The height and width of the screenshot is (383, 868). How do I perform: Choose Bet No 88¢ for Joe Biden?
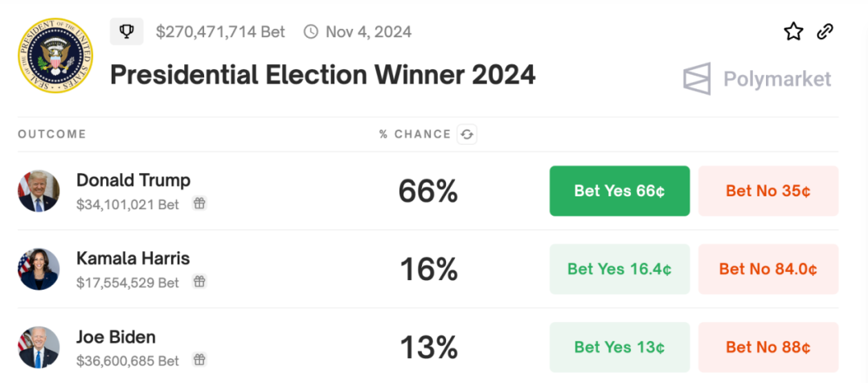[768, 347]
